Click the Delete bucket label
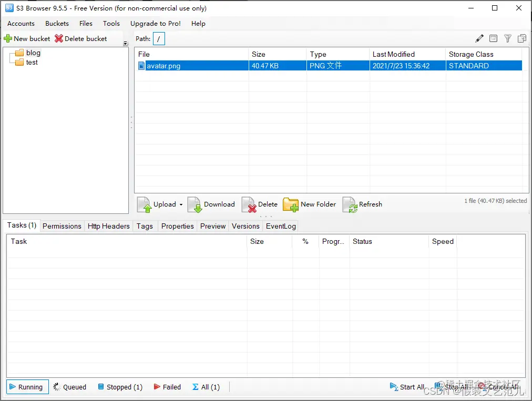The image size is (532, 401). pyautogui.click(x=86, y=39)
